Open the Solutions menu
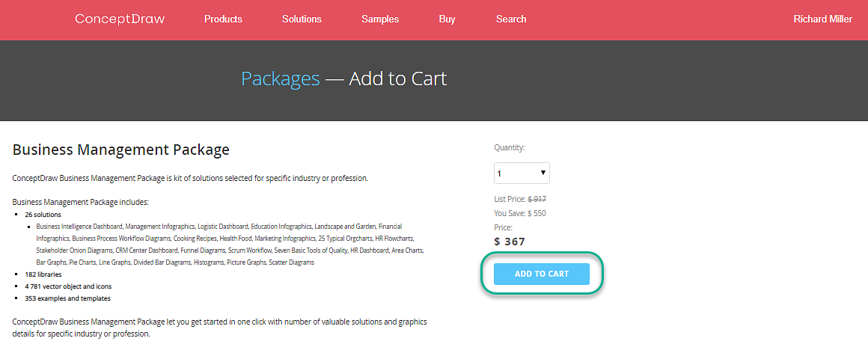868x344 pixels. click(x=302, y=19)
